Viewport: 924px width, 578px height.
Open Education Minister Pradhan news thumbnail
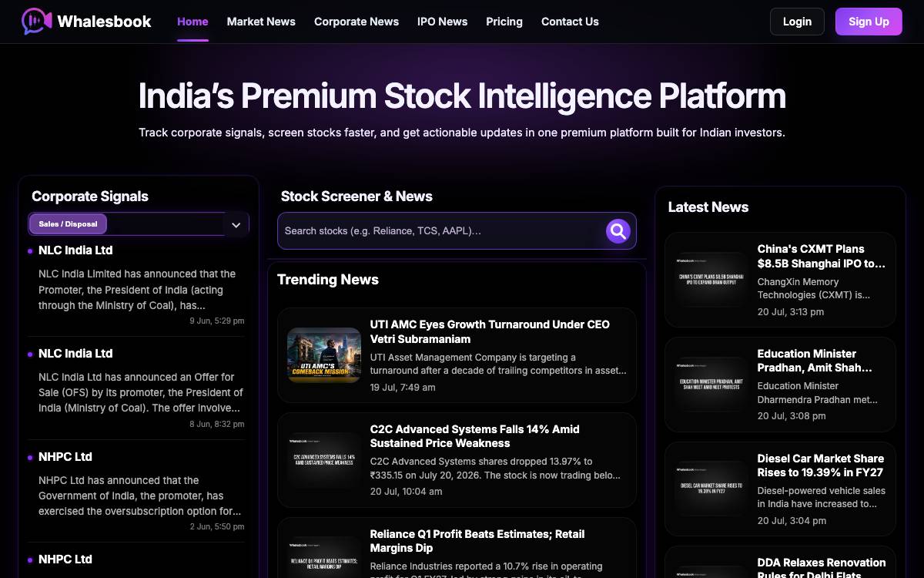[711, 385]
